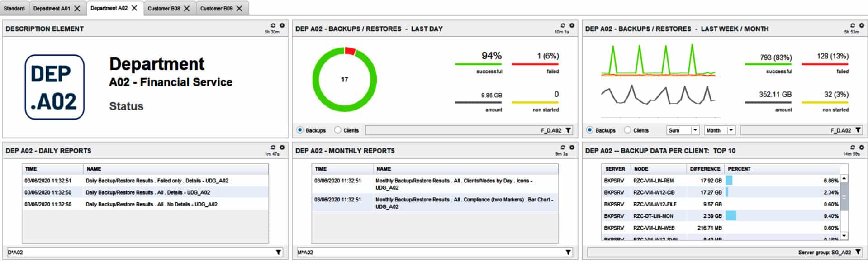Refresh the Last Week / Month panel
868x263 pixels.
point(853,25)
